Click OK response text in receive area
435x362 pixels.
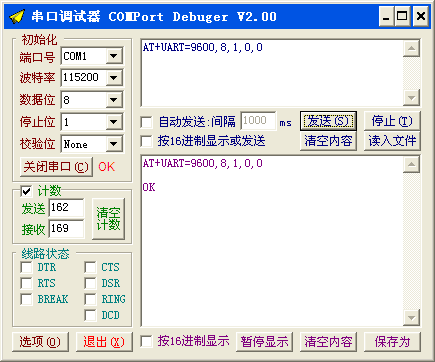pos(149,187)
